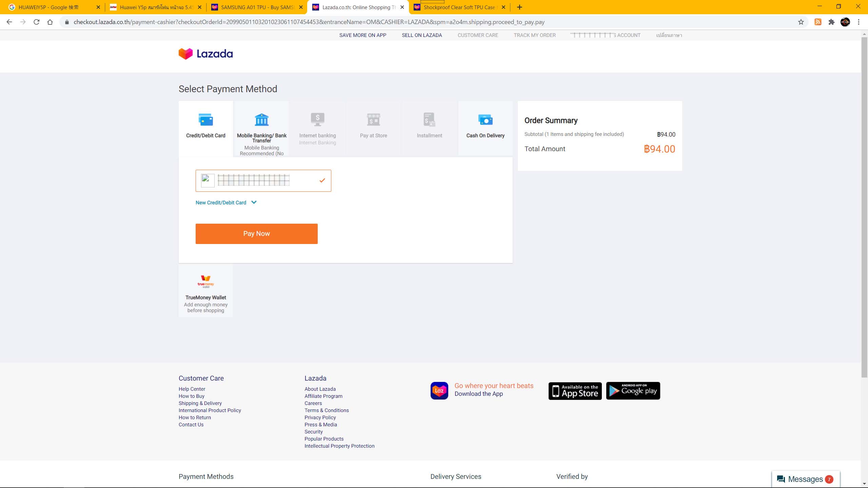Viewport: 868px width, 488px height.
Task: Open the Messages chat widget
Action: click(806, 479)
